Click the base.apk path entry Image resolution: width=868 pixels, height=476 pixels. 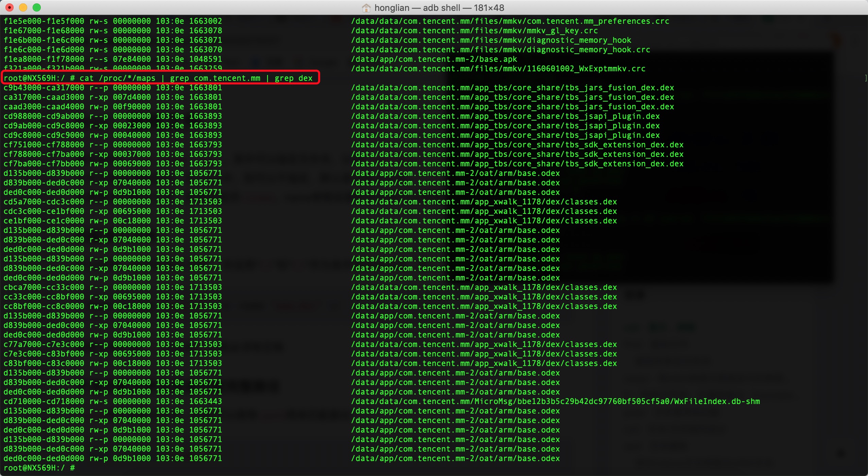coord(434,59)
